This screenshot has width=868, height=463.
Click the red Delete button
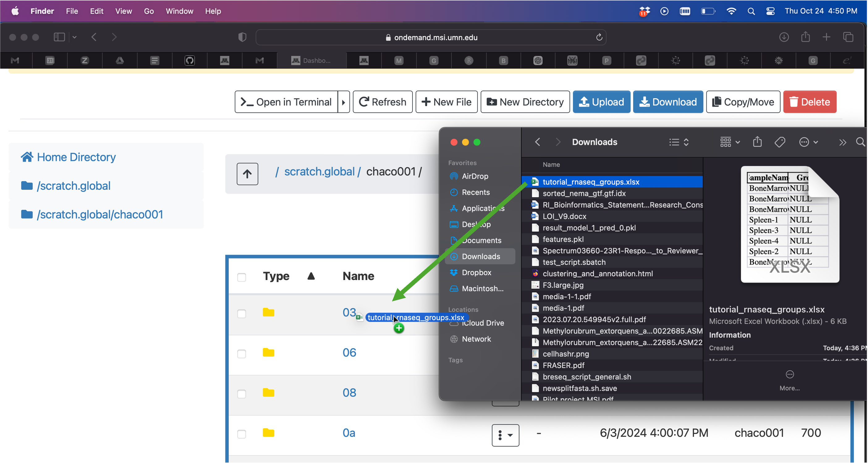[x=810, y=102]
